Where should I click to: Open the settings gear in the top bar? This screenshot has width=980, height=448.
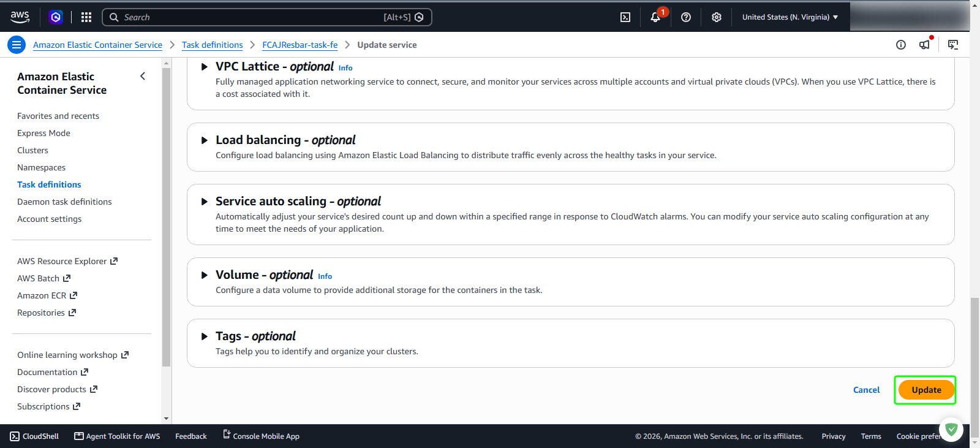(717, 17)
